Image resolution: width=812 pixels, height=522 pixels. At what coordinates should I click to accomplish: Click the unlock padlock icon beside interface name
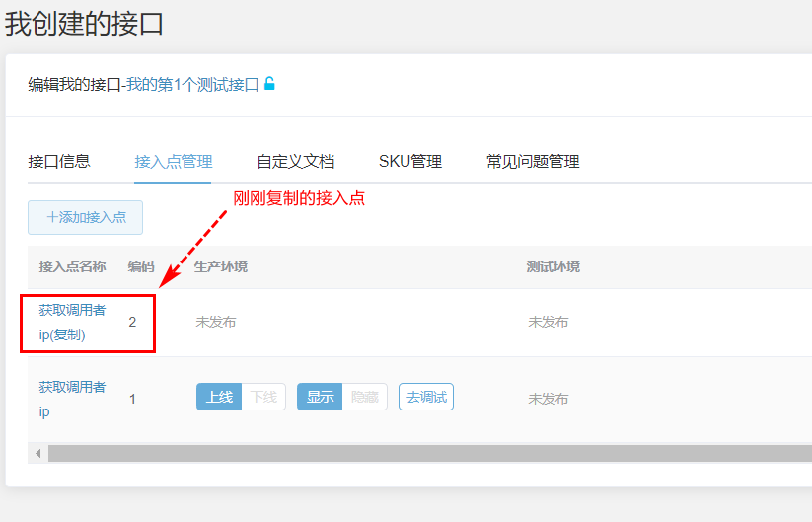(269, 84)
